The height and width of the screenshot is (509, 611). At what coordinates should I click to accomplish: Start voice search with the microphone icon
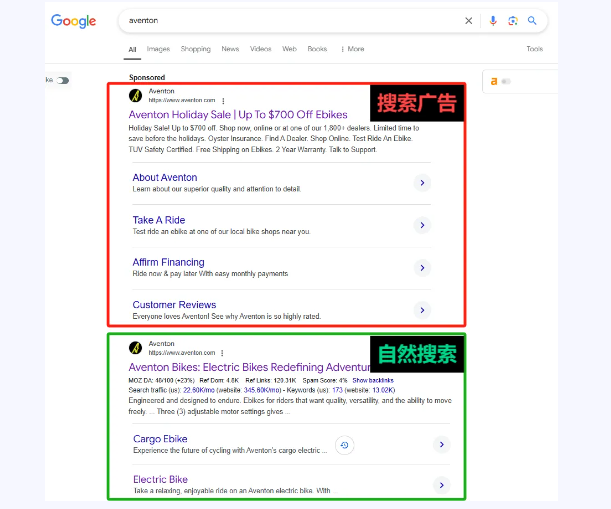(x=493, y=21)
